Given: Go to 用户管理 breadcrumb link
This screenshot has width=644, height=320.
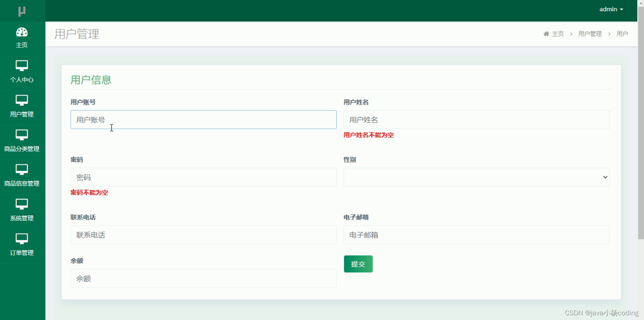Looking at the screenshot, I should point(590,34).
